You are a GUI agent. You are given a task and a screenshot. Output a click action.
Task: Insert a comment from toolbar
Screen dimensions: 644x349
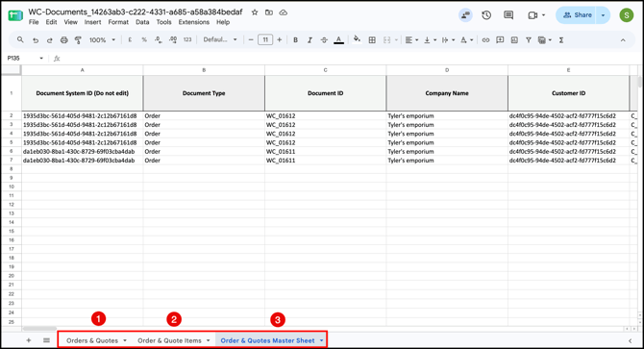[x=500, y=39]
